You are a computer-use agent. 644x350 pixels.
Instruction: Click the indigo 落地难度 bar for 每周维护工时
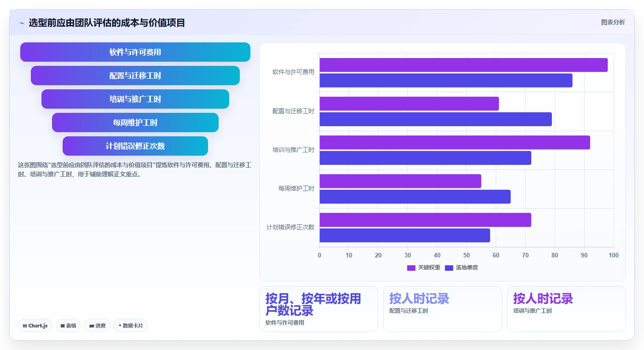pos(415,197)
